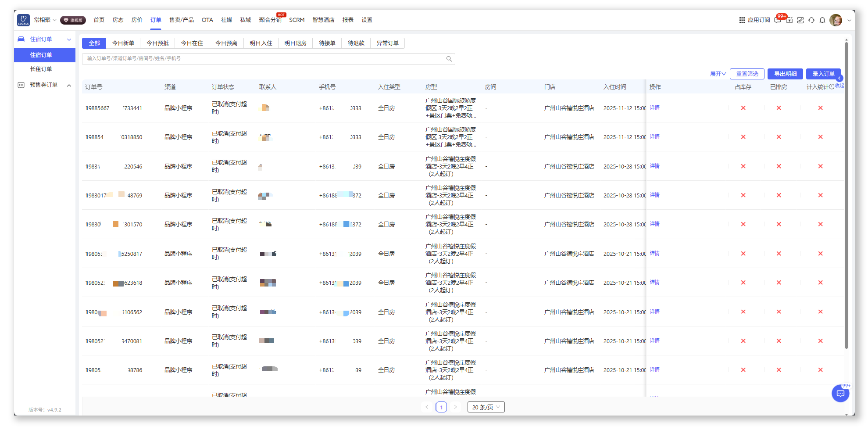Open the notification bell
The image size is (868, 430).
[822, 20]
